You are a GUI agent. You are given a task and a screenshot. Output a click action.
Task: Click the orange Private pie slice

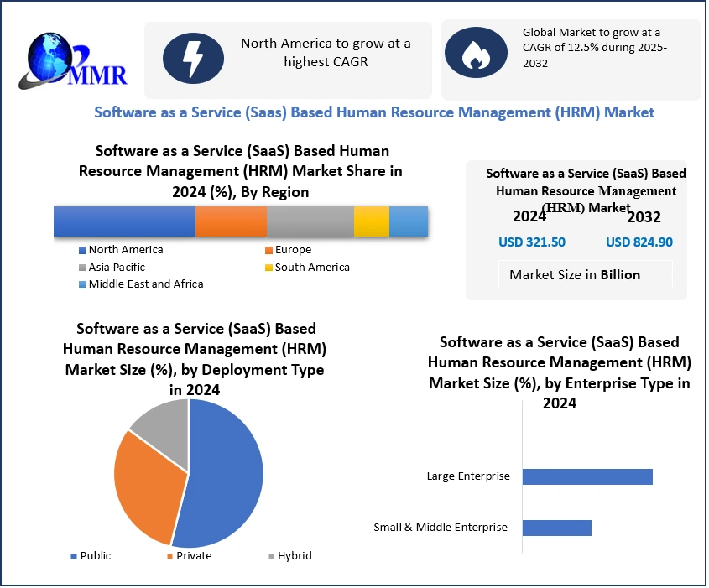tap(147, 487)
